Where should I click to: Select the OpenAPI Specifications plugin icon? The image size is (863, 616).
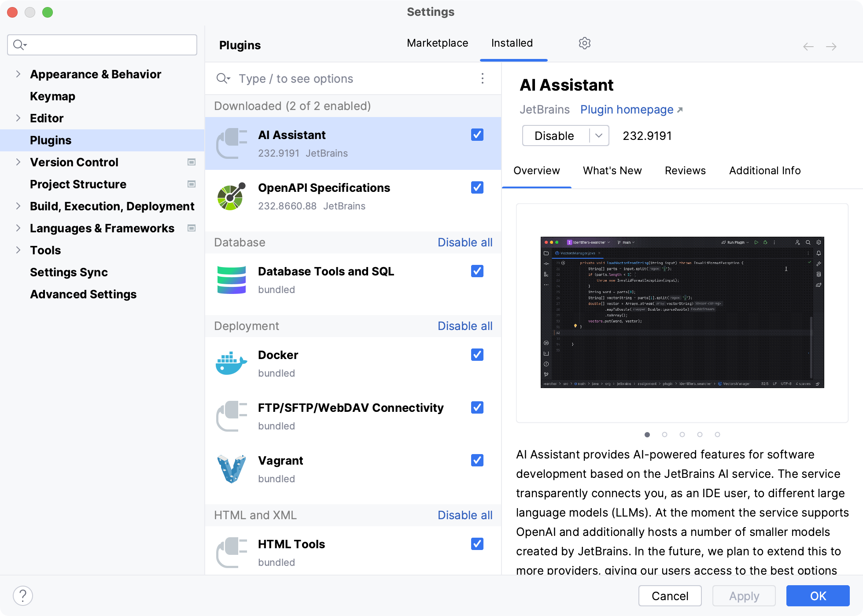(x=231, y=196)
